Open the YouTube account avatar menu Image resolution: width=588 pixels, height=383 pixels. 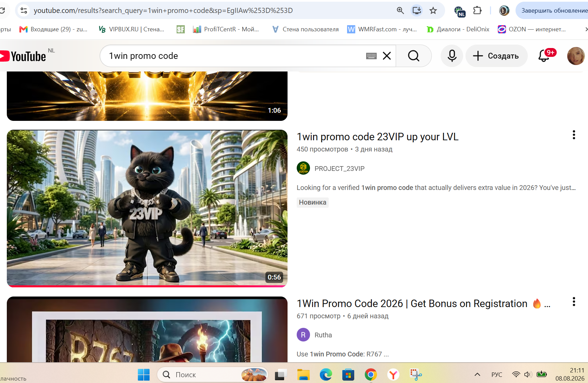(x=576, y=56)
